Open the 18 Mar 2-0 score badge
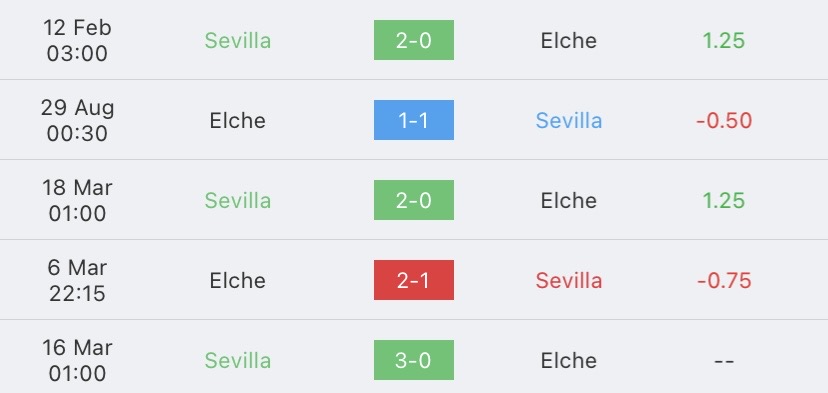 pos(413,200)
